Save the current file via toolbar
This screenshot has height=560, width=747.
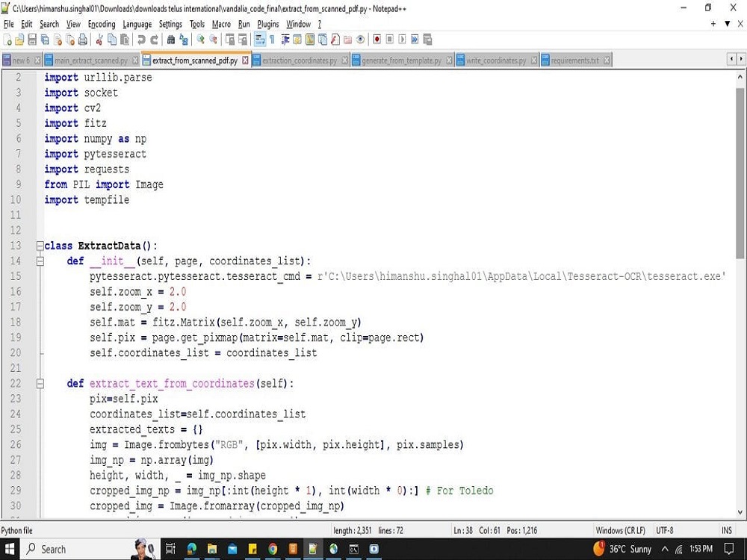pyautogui.click(x=32, y=40)
